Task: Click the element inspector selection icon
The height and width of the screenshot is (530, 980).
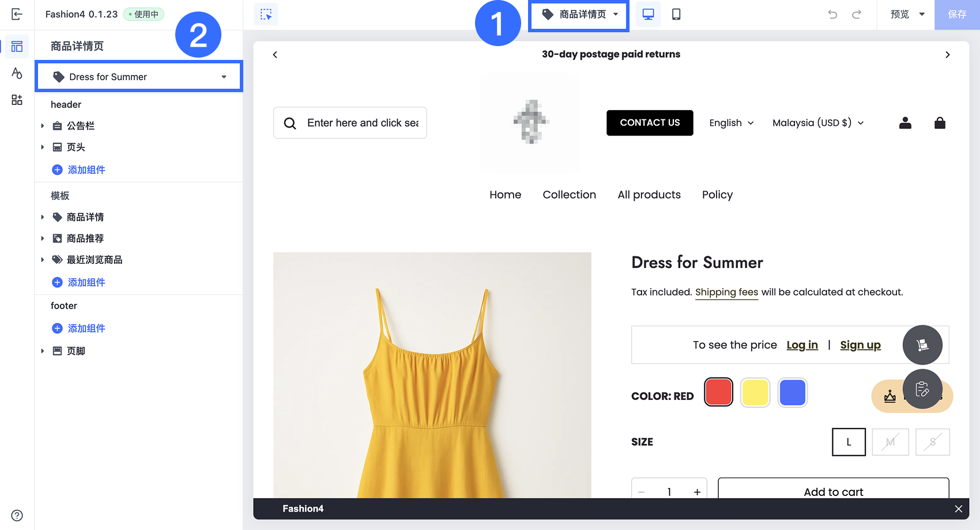Action: point(266,14)
